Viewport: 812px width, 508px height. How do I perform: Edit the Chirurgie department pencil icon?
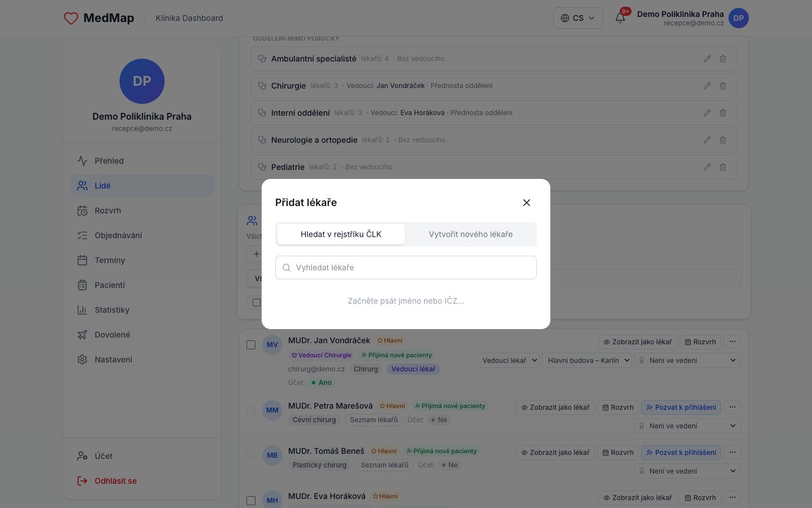tap(707, 86)
